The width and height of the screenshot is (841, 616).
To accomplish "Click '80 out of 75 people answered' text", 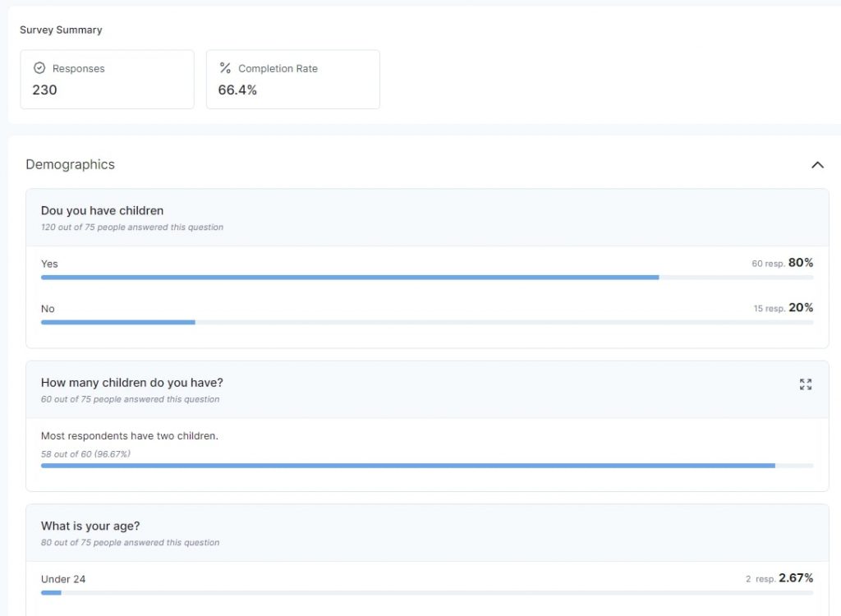I will click(x=130, y=542).
